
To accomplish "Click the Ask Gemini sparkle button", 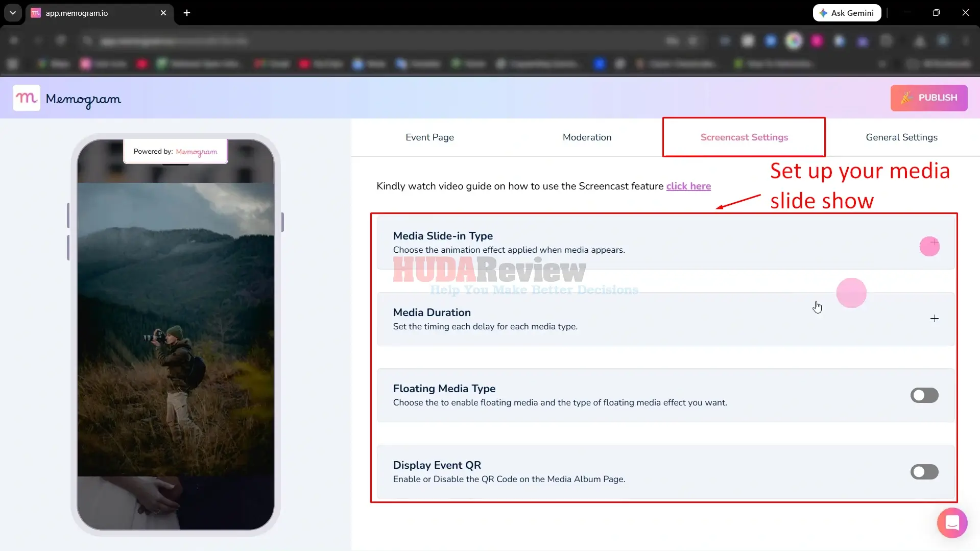I will 847,13.
